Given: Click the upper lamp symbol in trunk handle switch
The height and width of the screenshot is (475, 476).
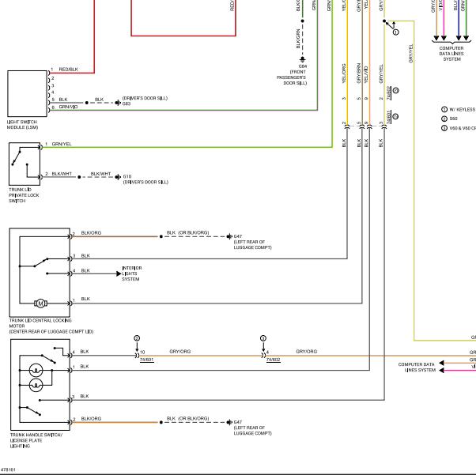Looking at the screenshot, I should (x=36, y=371).
